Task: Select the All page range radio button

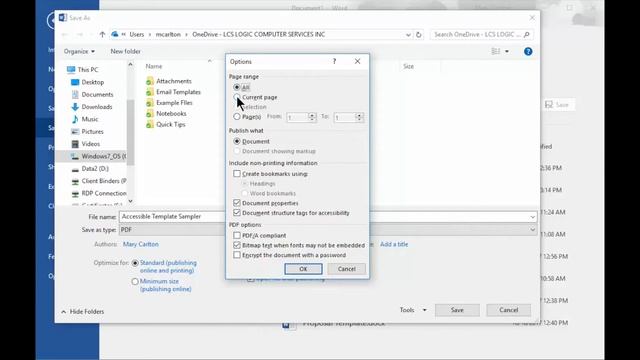Action: 237,87
